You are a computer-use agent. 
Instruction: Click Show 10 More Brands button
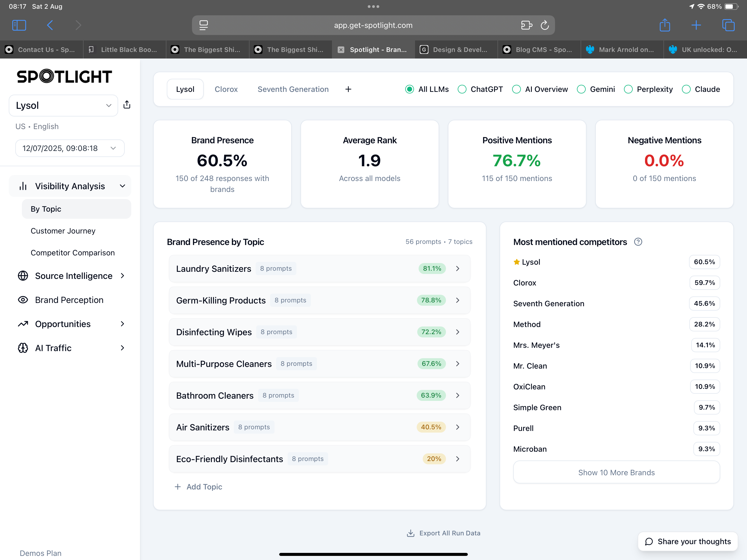[616, 472]
